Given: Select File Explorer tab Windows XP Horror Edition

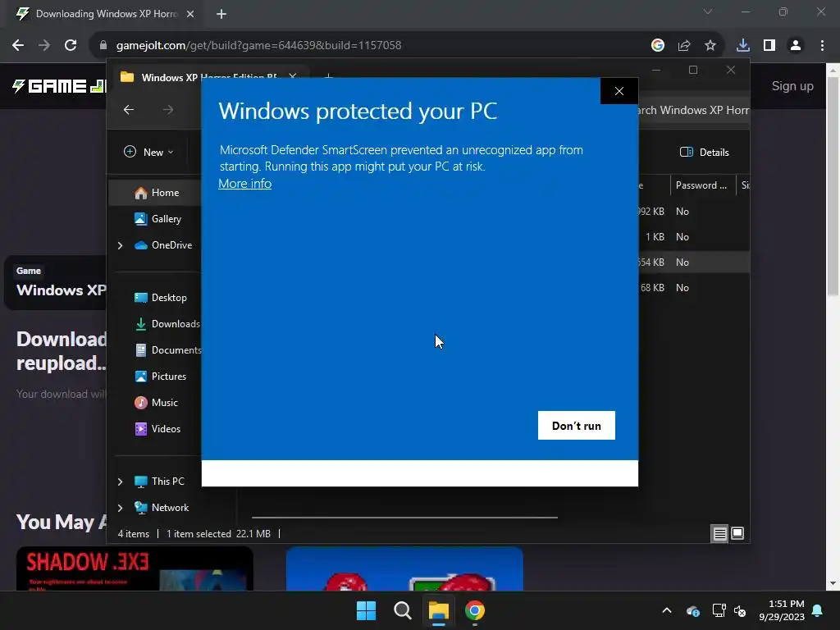Looking at the screenshot, I should click(208, 77).
